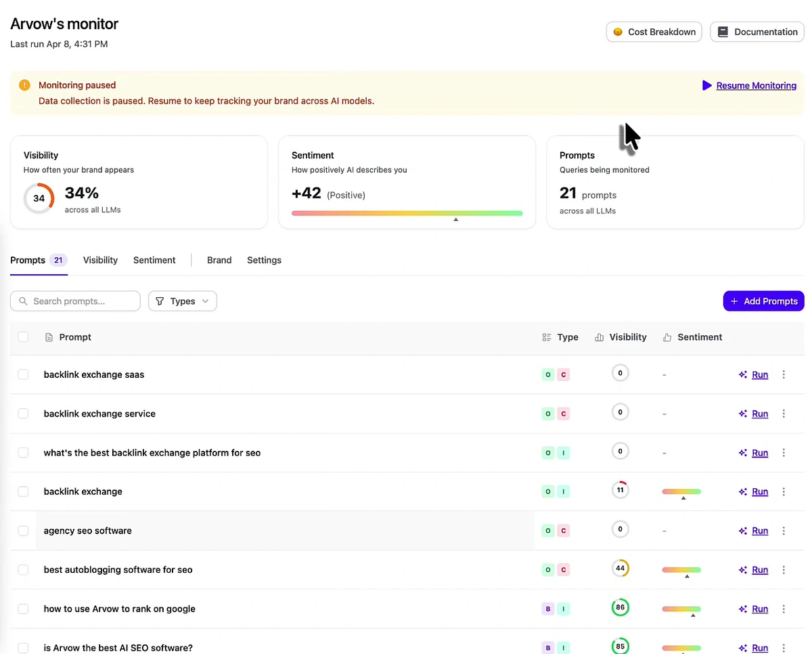Switch to the Visibility tab
The height and width of the screenshot is (654, 812).
point(100,260)
